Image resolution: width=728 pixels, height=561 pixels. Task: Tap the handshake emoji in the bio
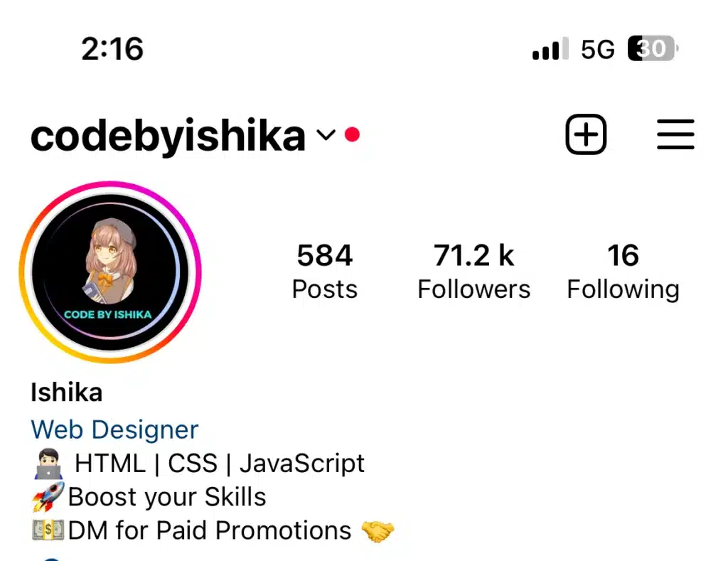378,531
